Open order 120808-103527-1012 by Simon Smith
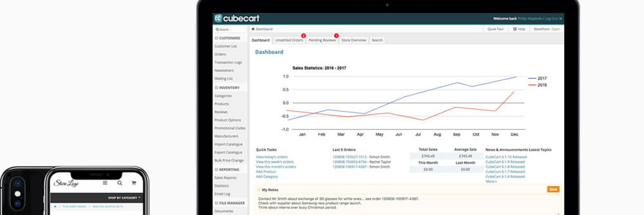 pyautogui.click(x=349, y=157)
